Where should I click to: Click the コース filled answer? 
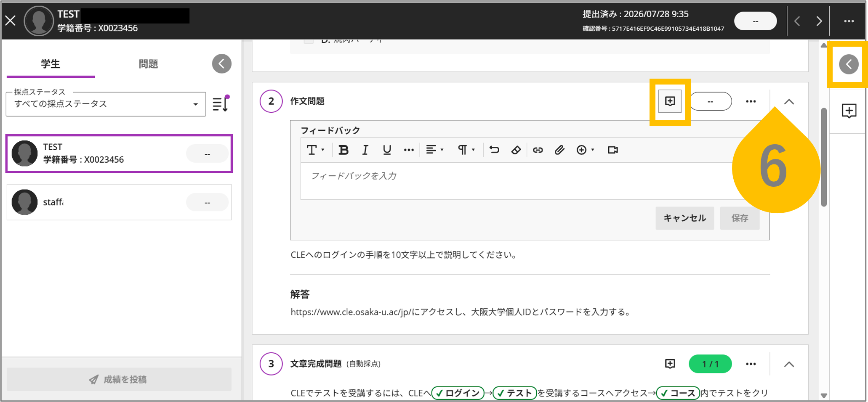click(x=678, y=393)
